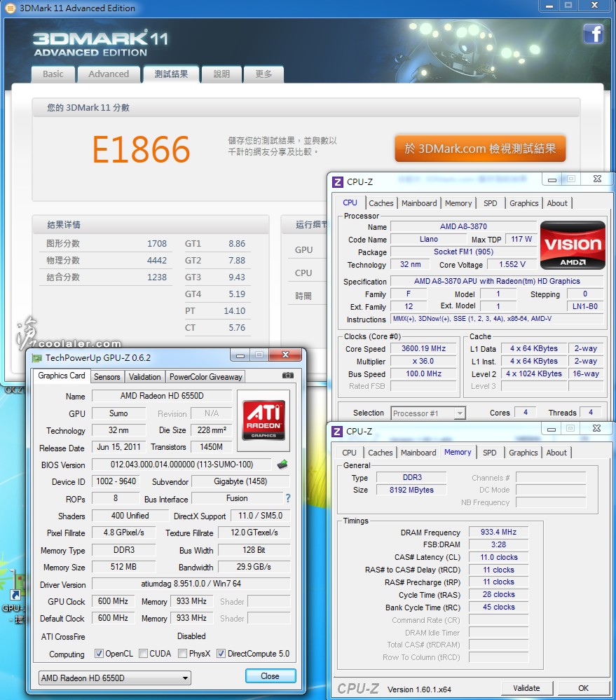Open Graphics tab in upper CPU-Z window
Image resolution: width=616 pixels, height=700 pixels.
(524, 203)
